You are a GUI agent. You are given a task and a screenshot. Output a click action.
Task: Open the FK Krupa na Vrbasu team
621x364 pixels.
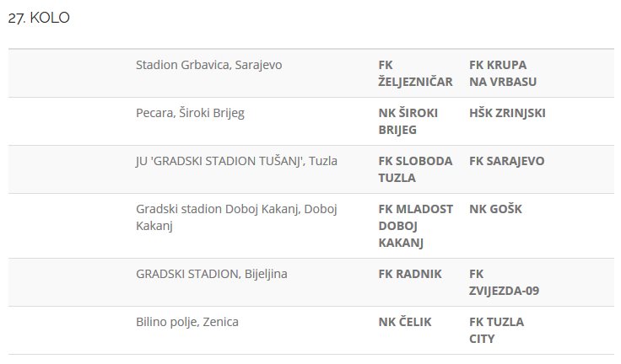503,73
